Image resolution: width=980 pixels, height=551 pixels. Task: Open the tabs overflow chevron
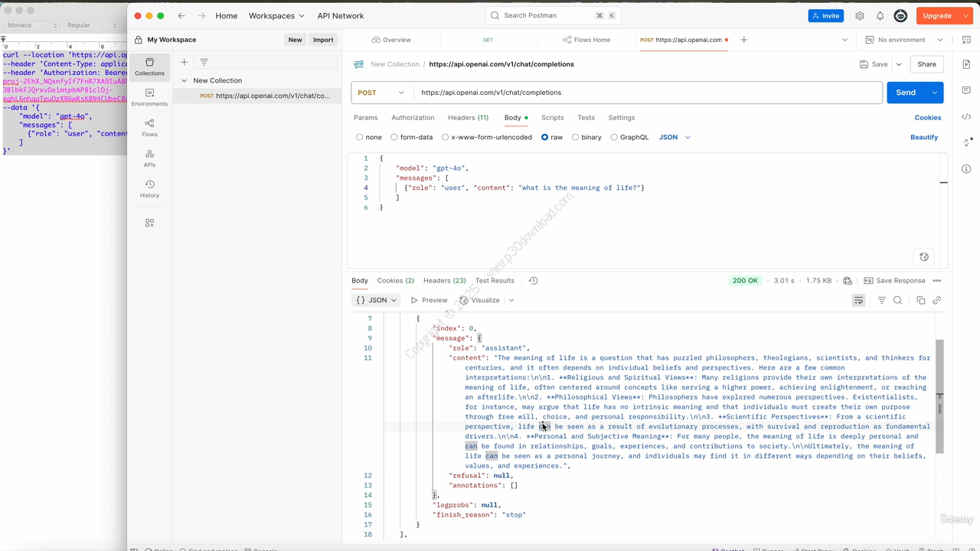pyautogui.click(x=844, y=40)
